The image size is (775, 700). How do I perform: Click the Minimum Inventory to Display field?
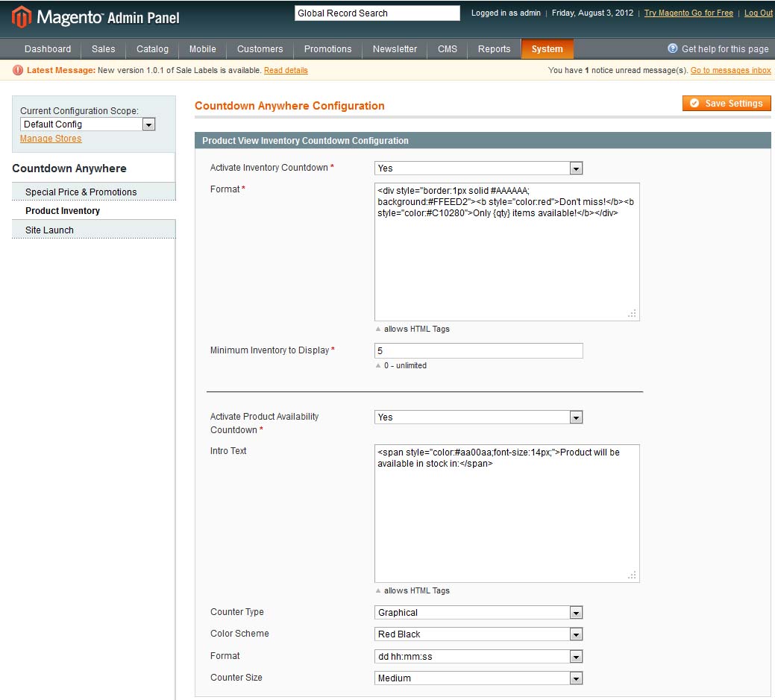[x=478, y=350]
